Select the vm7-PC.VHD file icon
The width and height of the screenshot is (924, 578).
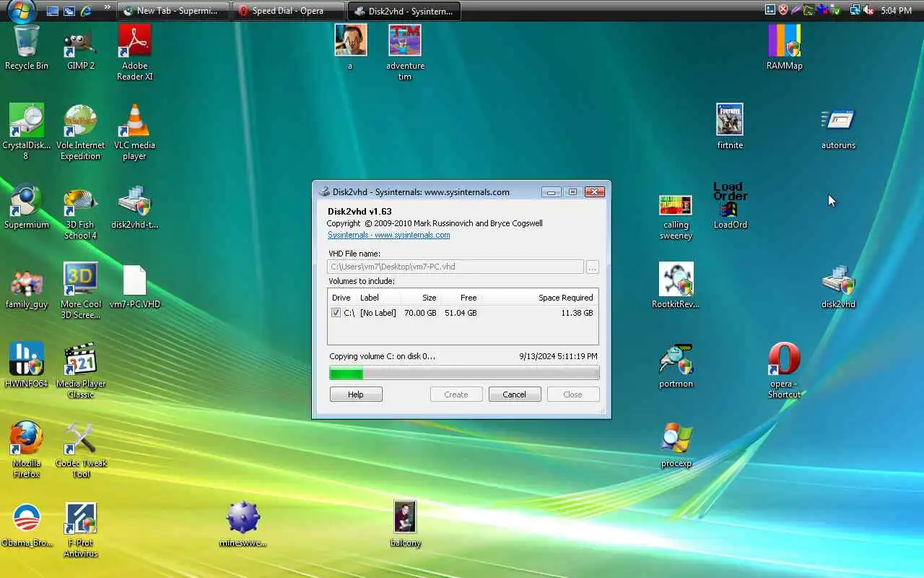[x=135, y=286]
